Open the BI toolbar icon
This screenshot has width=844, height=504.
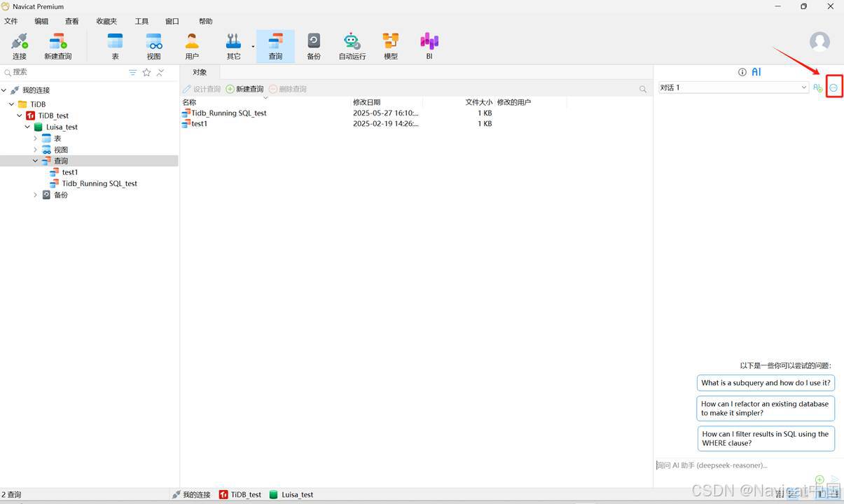(429, 42)
